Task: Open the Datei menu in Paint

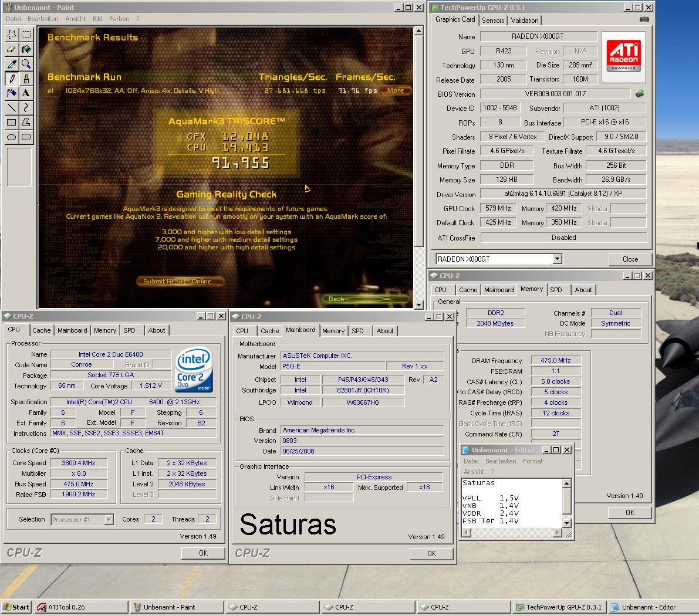Action: (13, 19)
